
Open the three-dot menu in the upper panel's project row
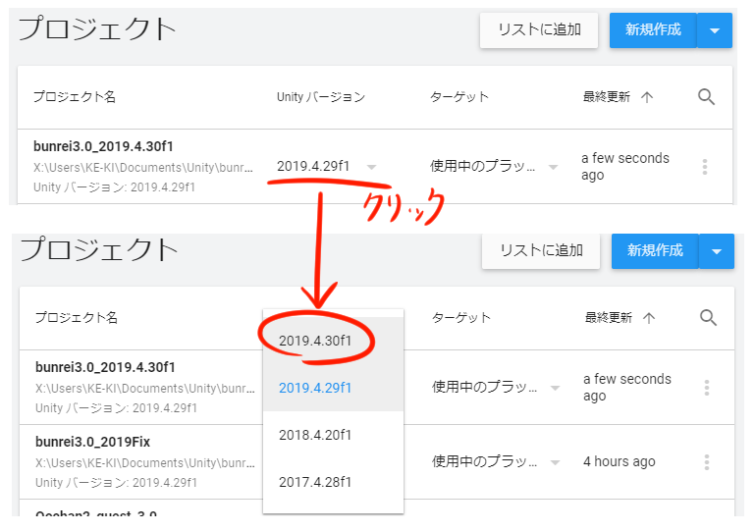click(x=704, y=167)
